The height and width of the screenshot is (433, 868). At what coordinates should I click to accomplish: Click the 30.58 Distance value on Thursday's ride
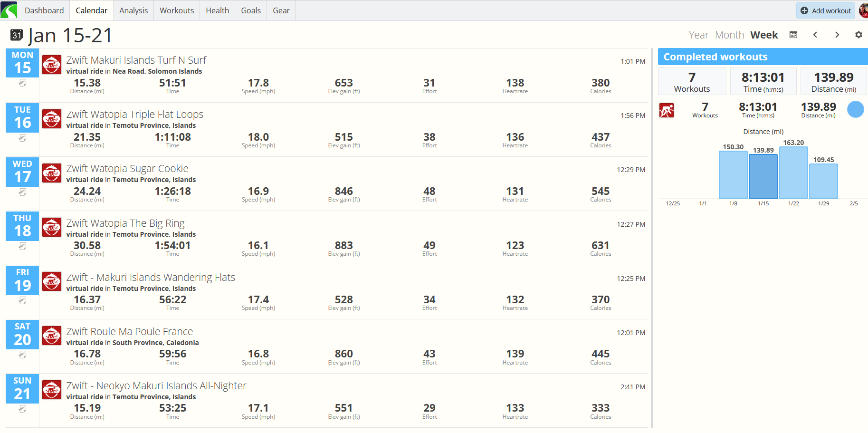point(87,245)
